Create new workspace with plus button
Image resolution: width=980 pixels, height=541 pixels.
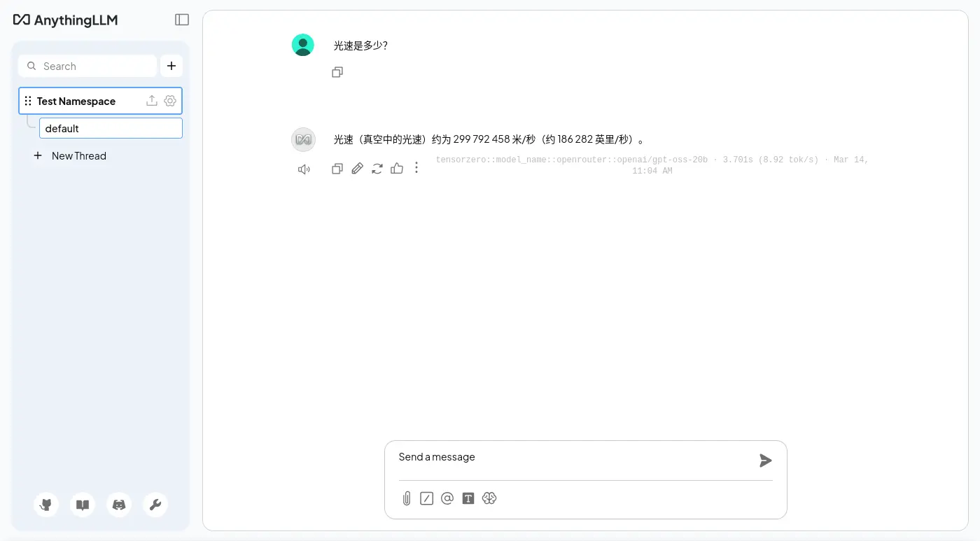click(171, 66)
